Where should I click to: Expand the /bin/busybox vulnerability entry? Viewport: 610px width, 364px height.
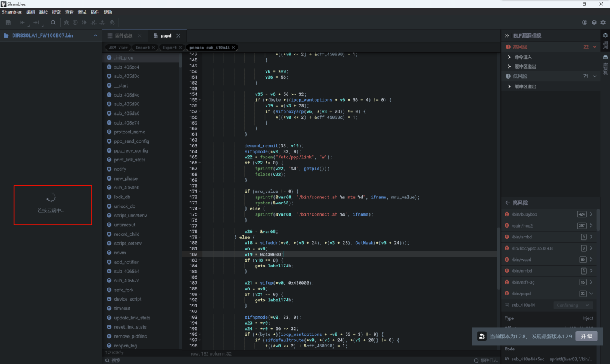click(591, 214)
